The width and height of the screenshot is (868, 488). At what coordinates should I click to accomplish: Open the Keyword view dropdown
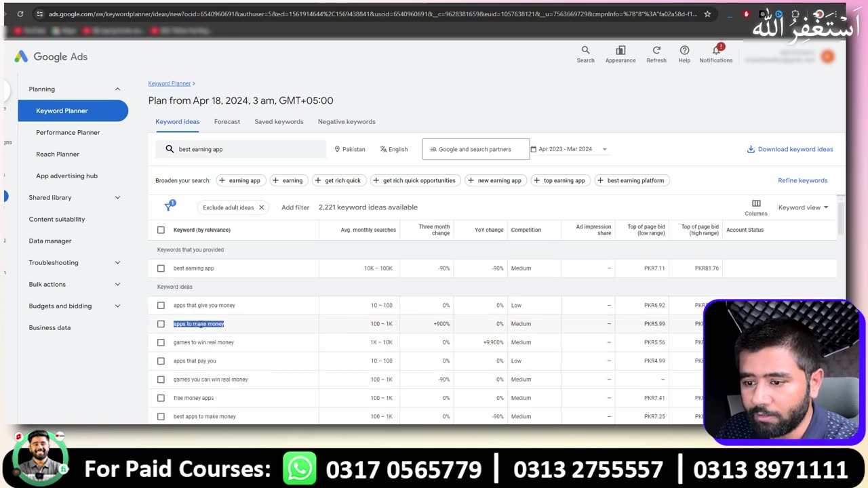tap(804, 207)
